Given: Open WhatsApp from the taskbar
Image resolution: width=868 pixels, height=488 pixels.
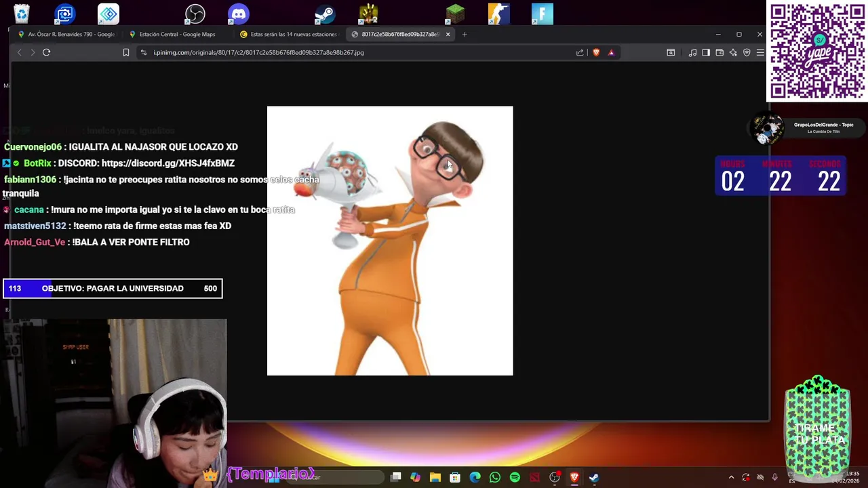Looking at the screenshot, I should pyautogui.click(x=495, y=477).
